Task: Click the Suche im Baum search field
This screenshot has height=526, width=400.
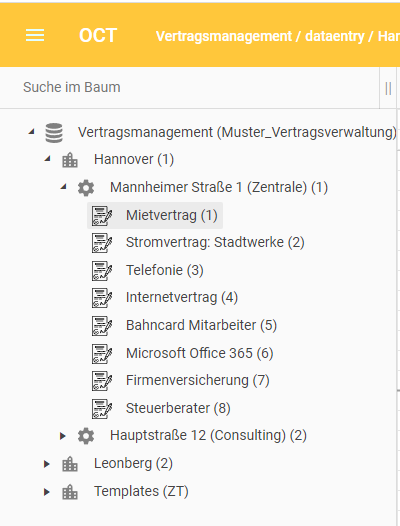Action: [x=190, y=88]
